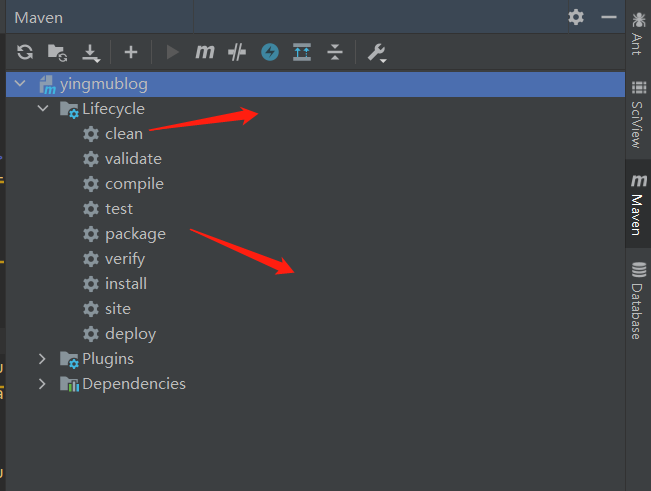Expand all nodes in Maven tree
The image size is (651, 491).
(x=302, y=52)
